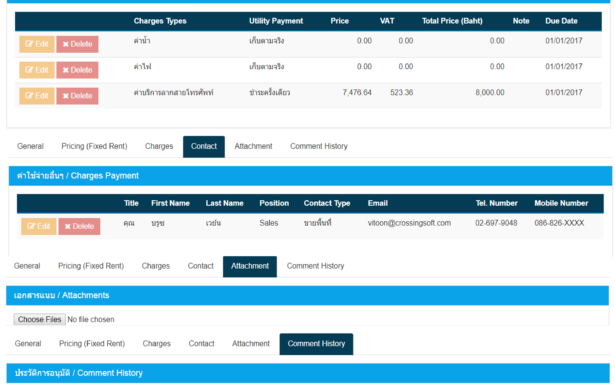Click Contact Type column header
The width and height of the screenshot is (615, 384).
pyautogui.click(x=327, y=203)
